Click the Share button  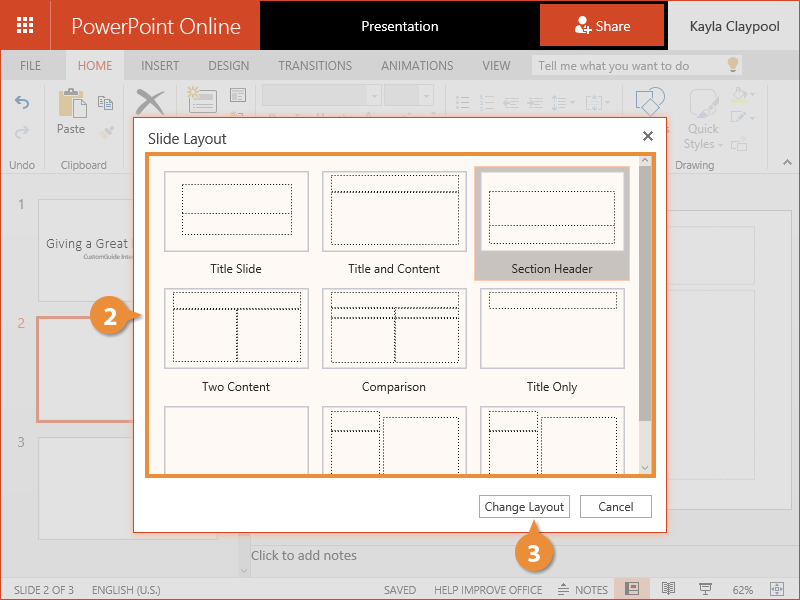(x=602, y=26)
